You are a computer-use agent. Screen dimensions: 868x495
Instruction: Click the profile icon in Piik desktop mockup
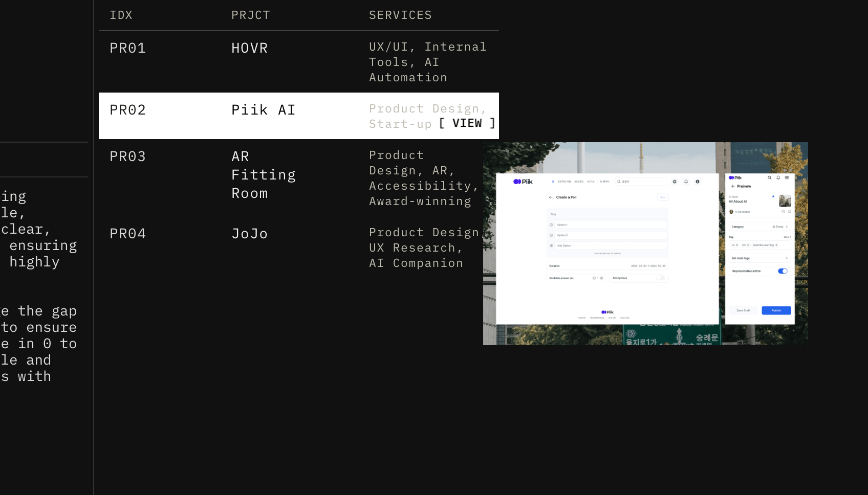(x=698, y=182)
